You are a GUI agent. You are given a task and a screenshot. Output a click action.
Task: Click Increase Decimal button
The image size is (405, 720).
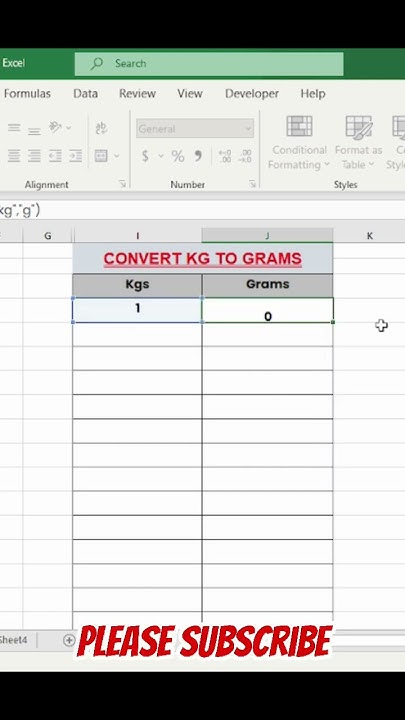225,156
